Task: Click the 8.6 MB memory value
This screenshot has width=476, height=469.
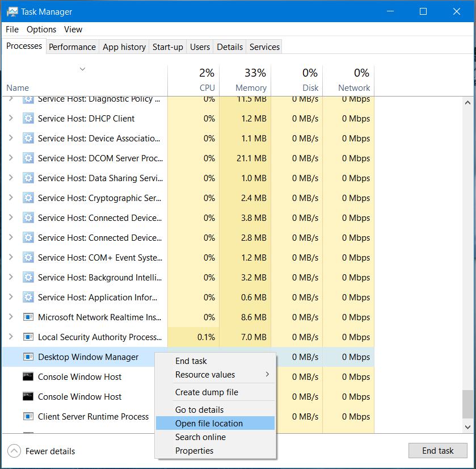Action: click(x=254, y=317)
